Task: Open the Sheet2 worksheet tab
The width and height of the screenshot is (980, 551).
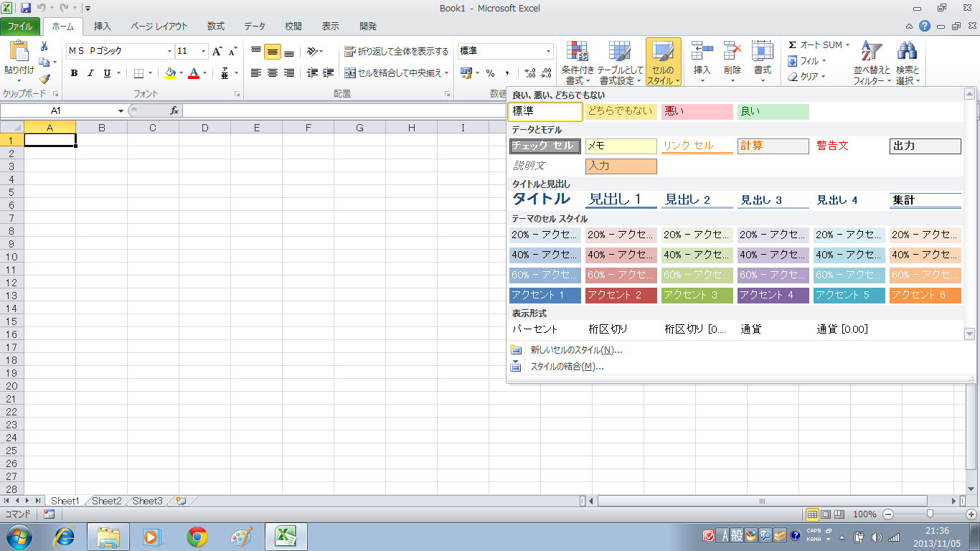Action: pos(106,501)
